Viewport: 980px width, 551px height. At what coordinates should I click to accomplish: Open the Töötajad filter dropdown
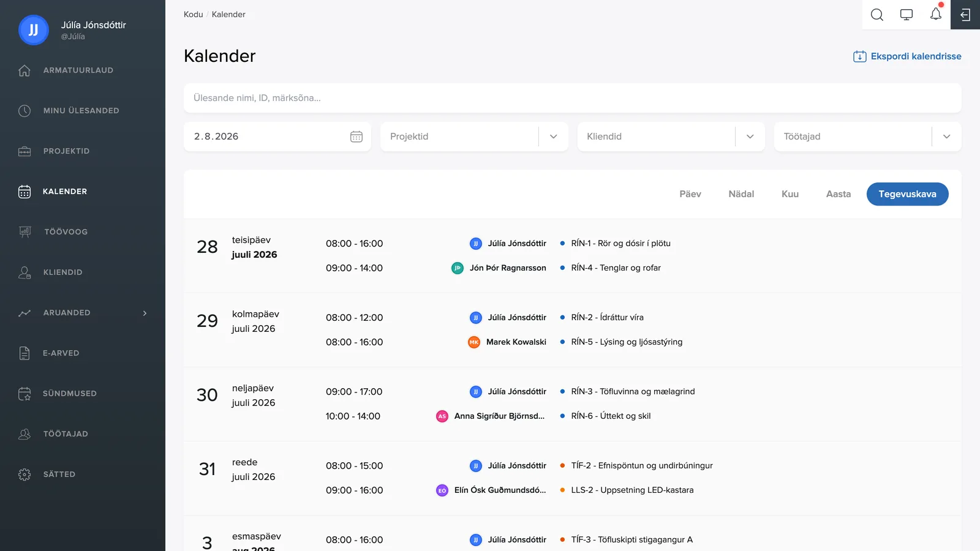(x=947, y=137)
